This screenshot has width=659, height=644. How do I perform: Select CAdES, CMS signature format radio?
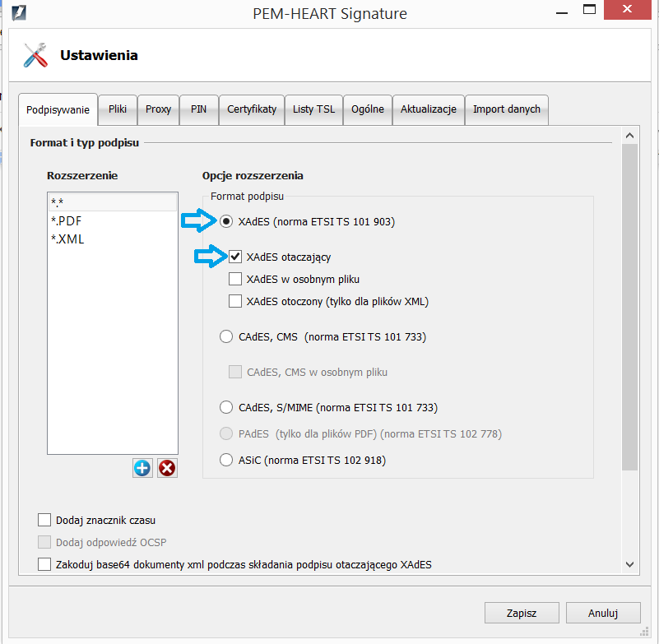point(226,336)
